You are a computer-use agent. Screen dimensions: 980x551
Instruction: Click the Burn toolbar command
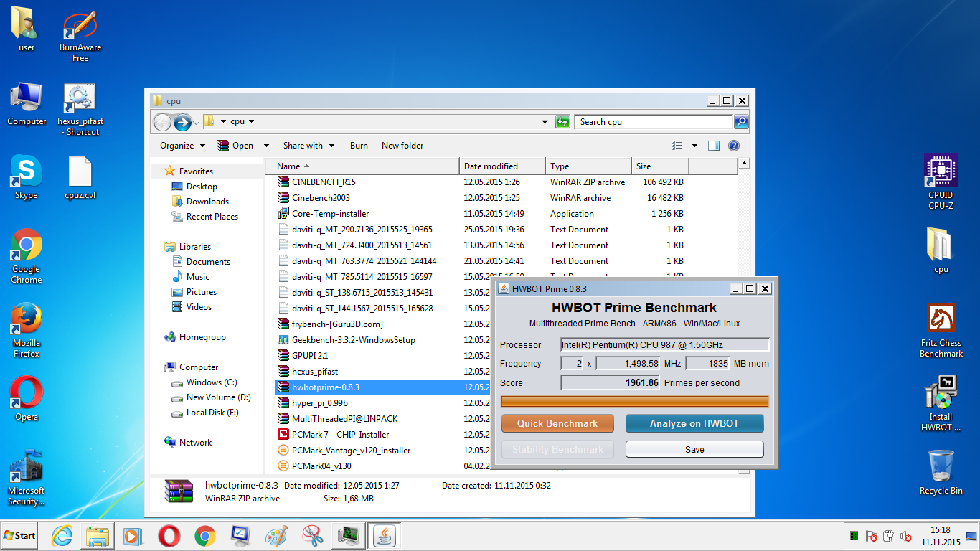coord(359,146)
